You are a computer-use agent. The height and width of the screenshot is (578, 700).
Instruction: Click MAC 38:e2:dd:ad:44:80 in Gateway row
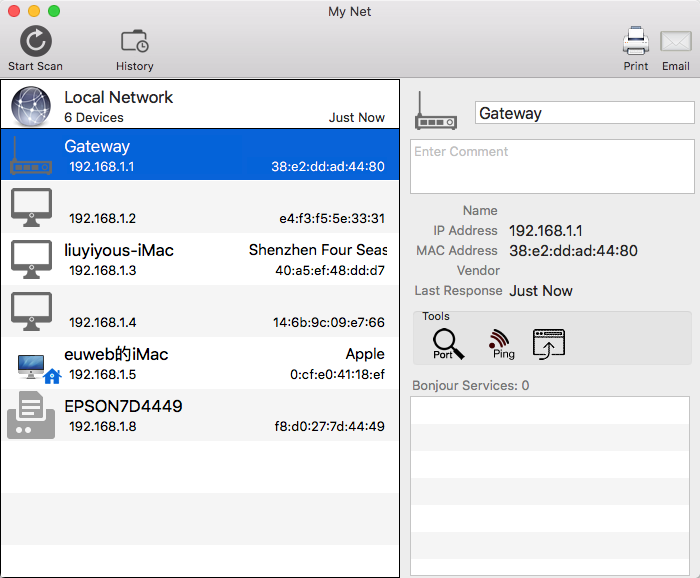(x=328, y=166)
